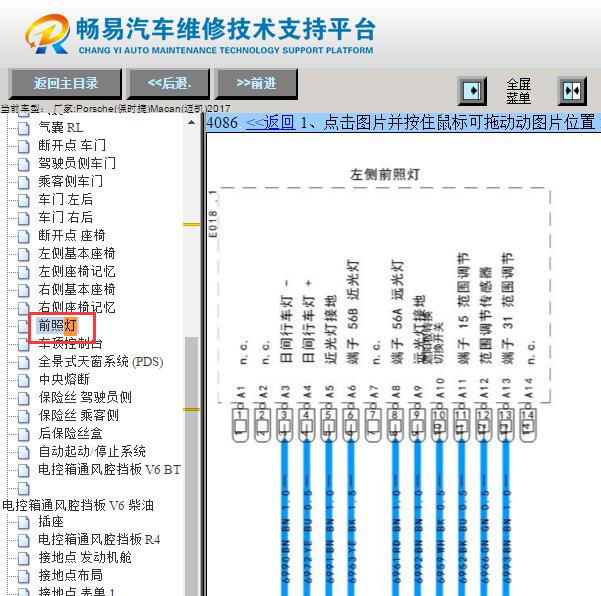The image size is (601, 596).
Task: Open the 气囊 RL tree item
Action: [61, 127]
